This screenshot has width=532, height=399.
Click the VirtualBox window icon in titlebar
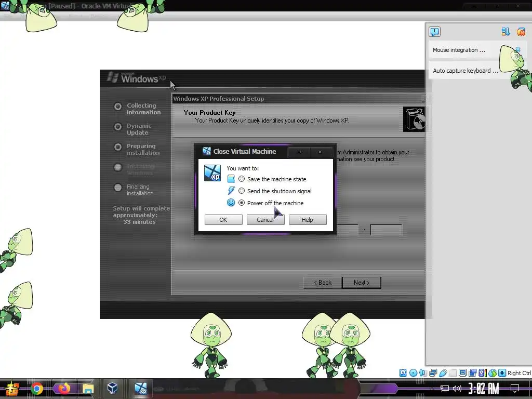point(5,5)
